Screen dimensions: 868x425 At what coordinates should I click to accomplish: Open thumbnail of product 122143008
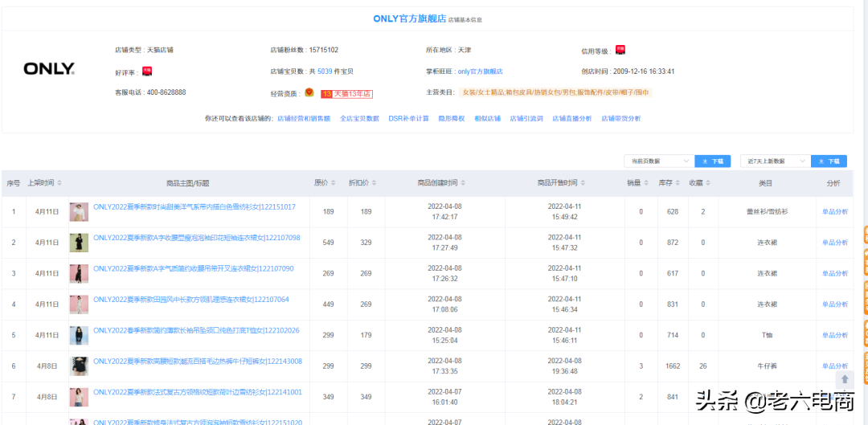(x=79, y=366)
